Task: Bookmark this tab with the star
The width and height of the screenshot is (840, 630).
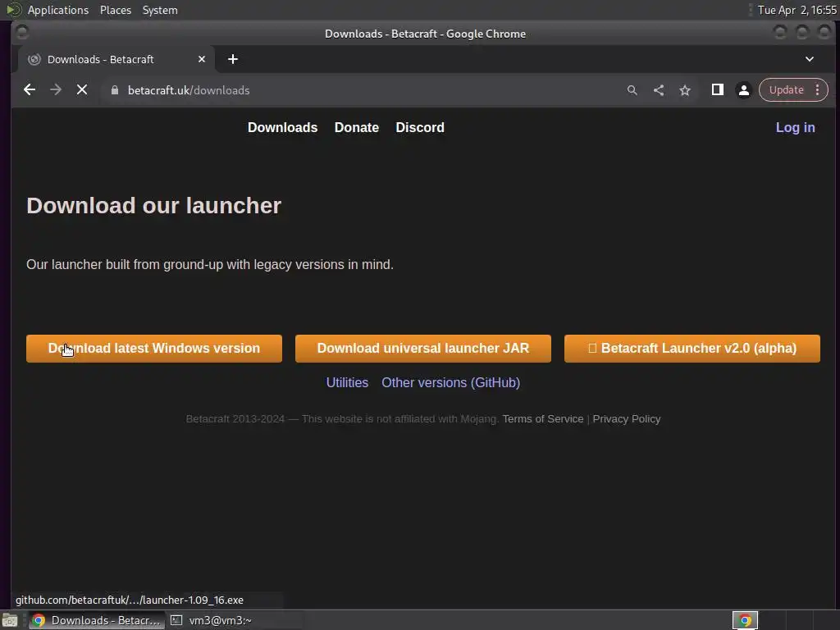Action: tap(685, 90)
